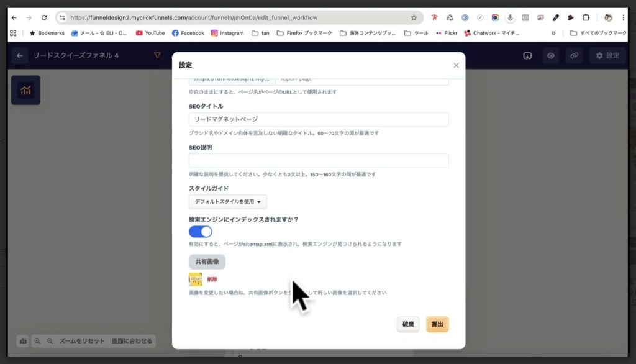
Task: Click the download icon in the top toolbar
Action: point(527,55)
